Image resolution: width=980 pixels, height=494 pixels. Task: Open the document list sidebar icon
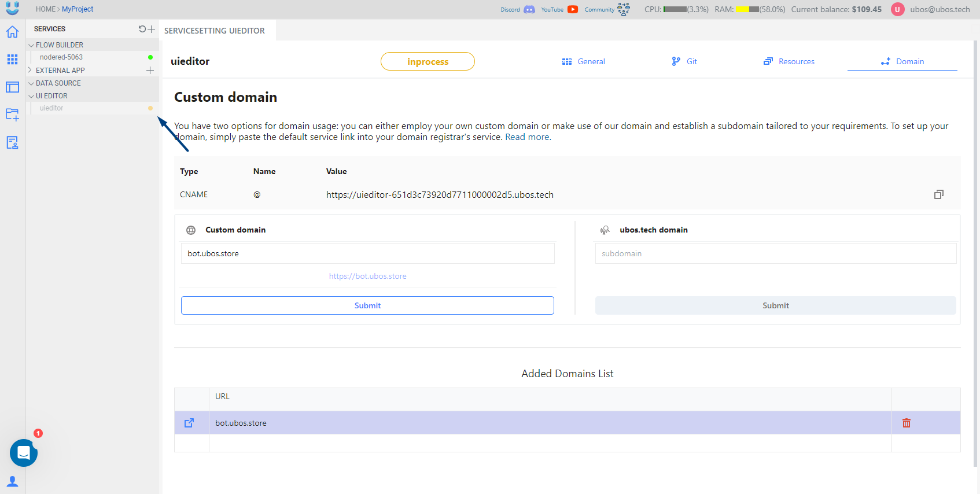12,142
